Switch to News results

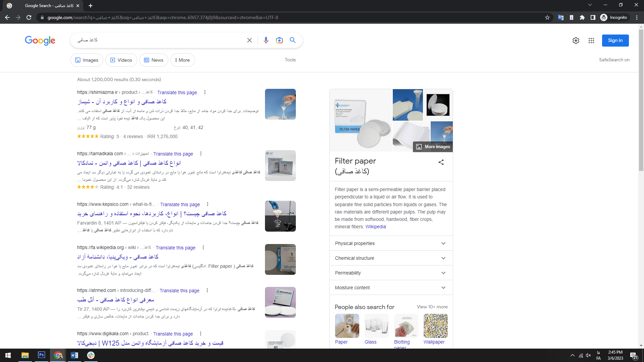[154, 60]
